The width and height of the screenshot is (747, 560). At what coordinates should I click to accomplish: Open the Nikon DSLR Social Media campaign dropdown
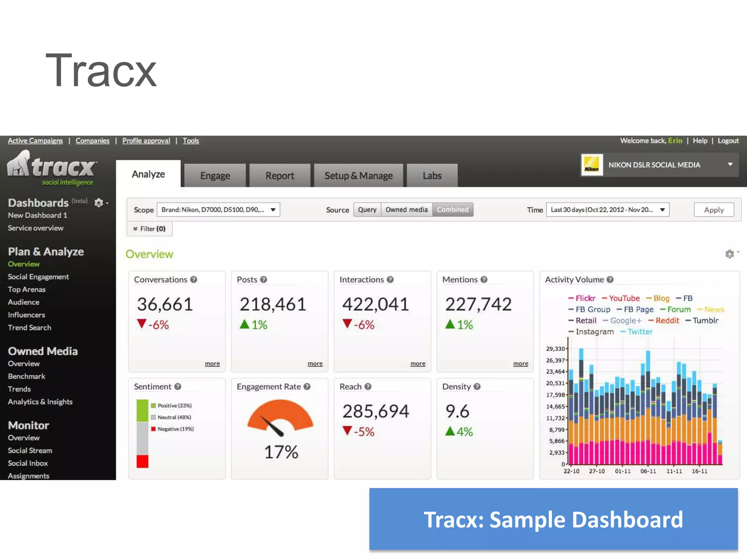click(x=660, y=165)
